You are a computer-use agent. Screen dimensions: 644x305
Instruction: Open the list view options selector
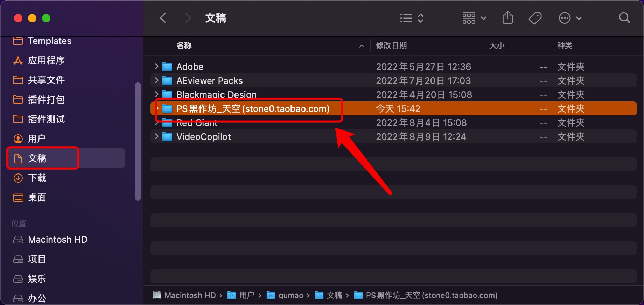412,18
